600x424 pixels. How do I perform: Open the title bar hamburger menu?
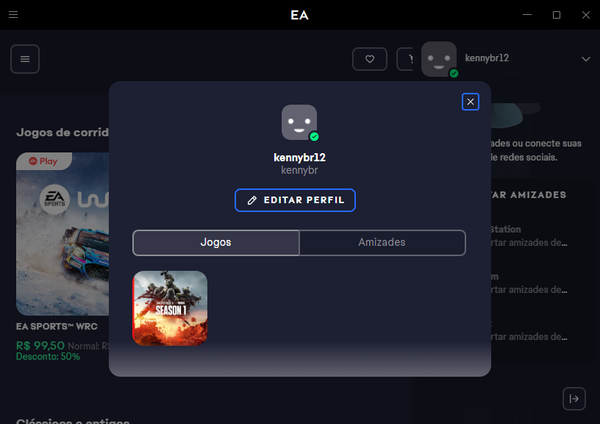click(13, 15)
